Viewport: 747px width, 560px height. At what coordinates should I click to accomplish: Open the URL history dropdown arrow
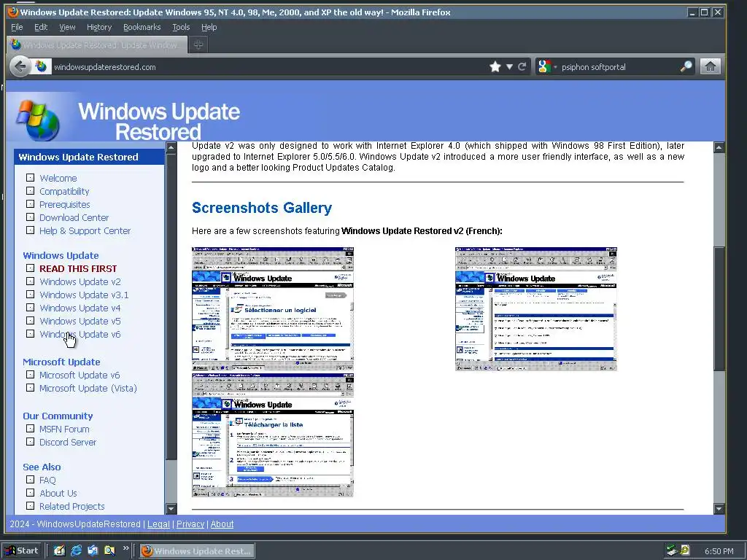coord(509,66)
